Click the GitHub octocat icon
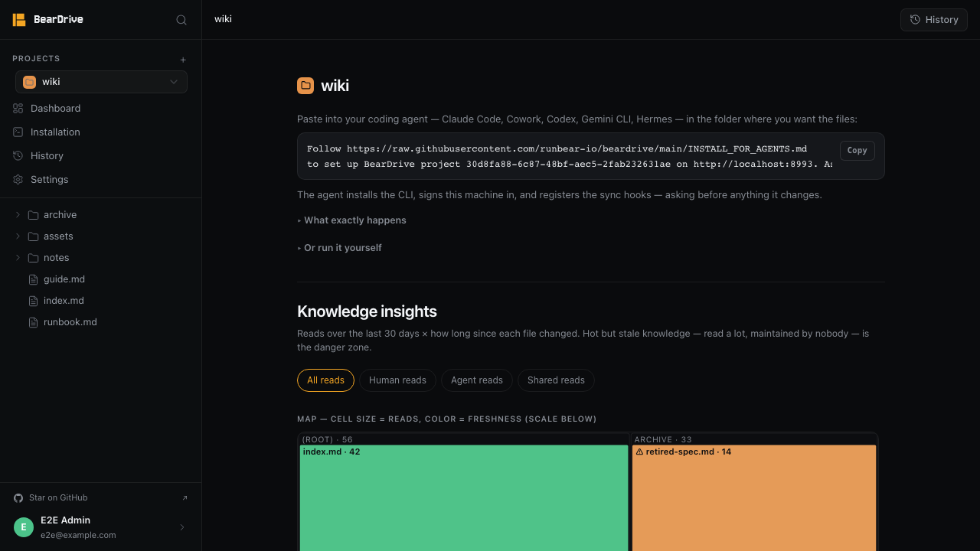The width and height of the screenshot is (980, 551). [x=18, y=497]
